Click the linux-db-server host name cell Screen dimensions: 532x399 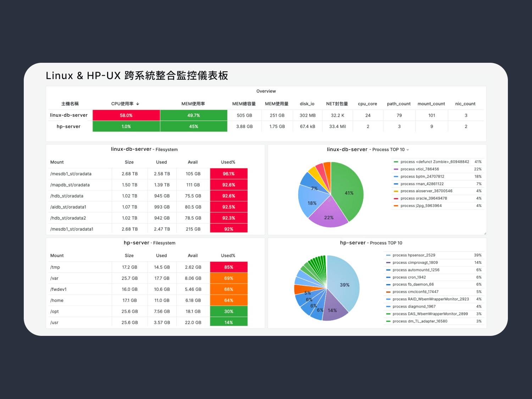pos(69,115)
